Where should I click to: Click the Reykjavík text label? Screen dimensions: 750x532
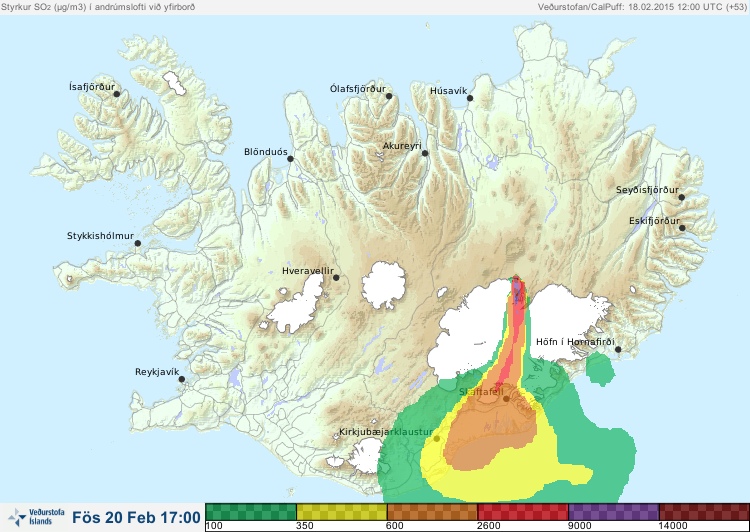pyautogui.click(x=157, y=372)
